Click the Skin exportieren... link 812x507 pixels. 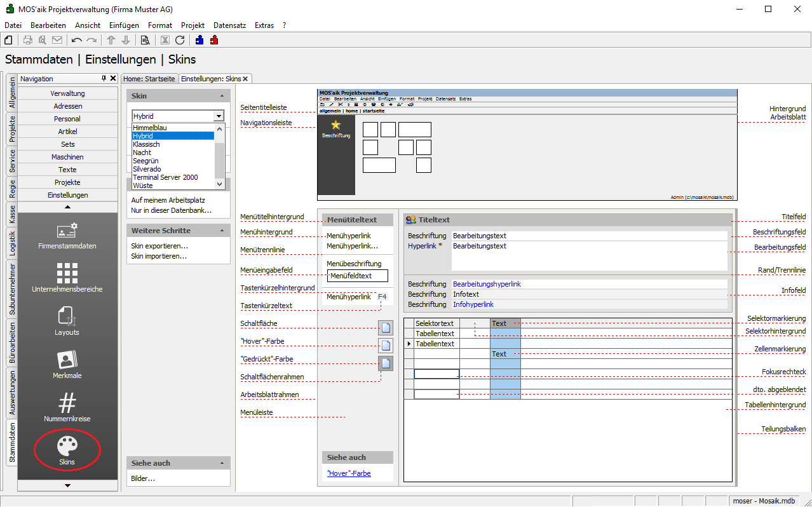[x=159, y=246]
